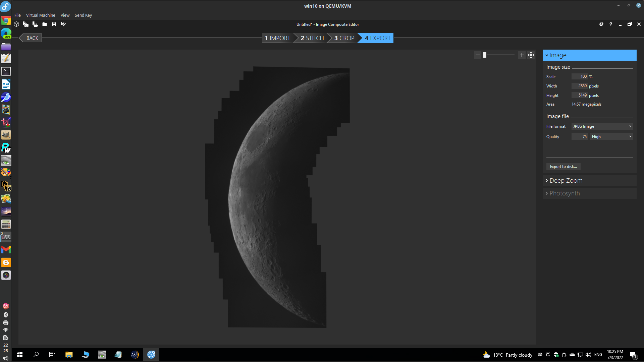
Task: Click the BACK button
Action: click(32, 38)
